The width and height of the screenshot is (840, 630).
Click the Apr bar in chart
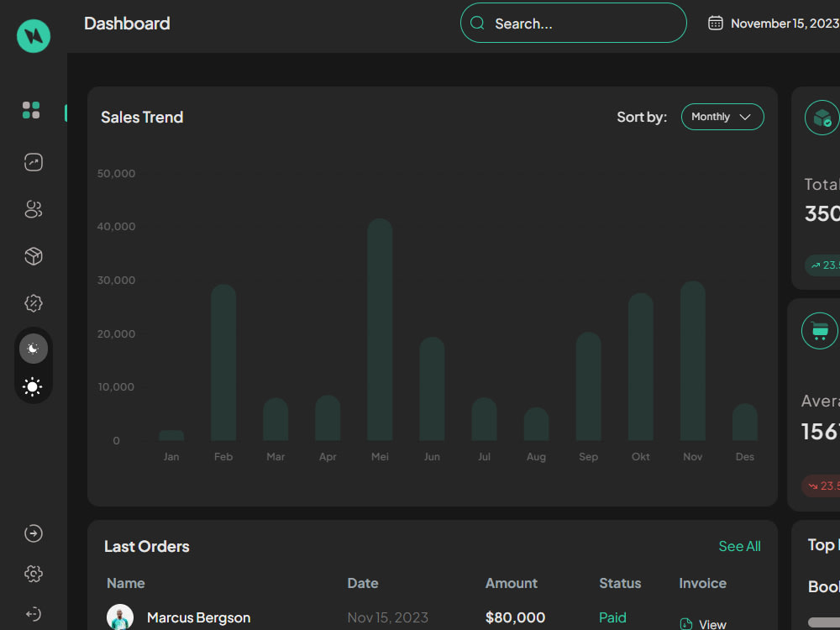click(328, 418)
